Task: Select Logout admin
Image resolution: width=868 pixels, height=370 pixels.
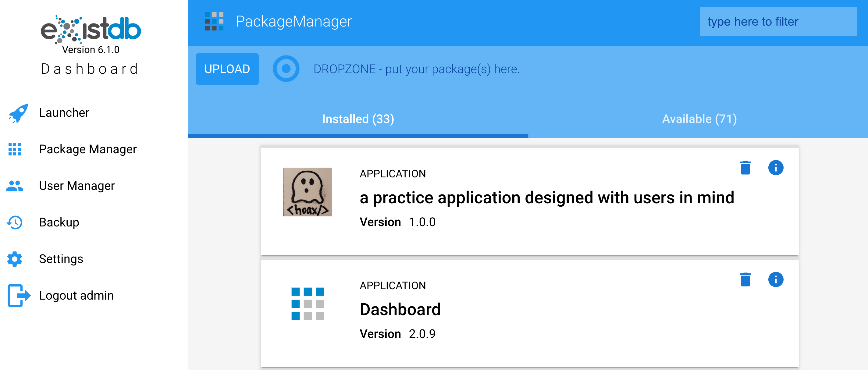Action: [x=76, y=296]
